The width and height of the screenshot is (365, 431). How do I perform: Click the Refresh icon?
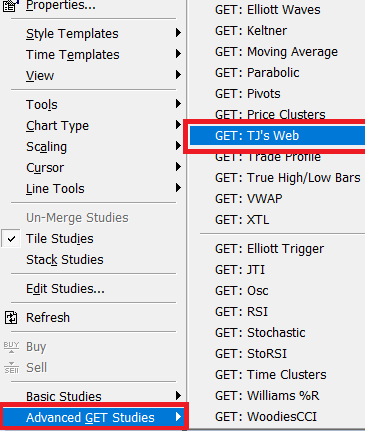click(x=11, y=318)
